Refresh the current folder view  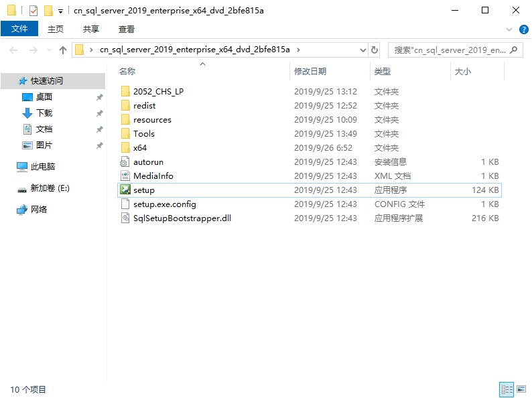(x=375, y=50)
